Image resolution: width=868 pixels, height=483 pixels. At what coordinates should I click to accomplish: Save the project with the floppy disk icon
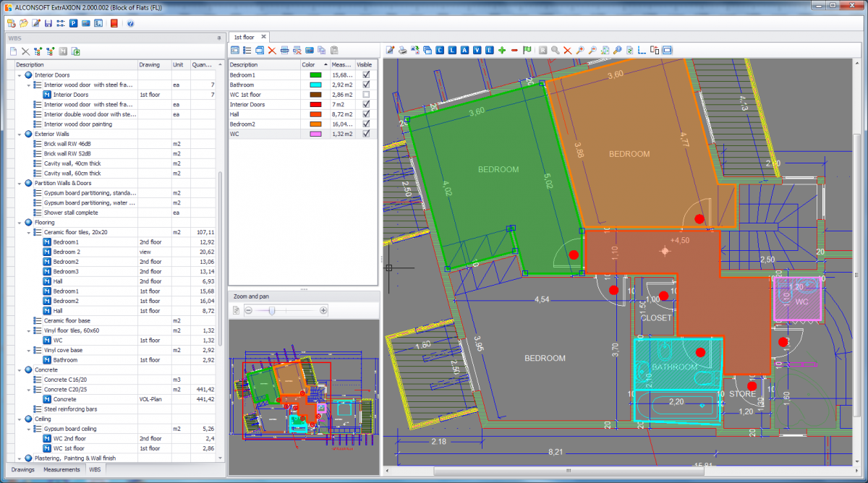point(48,24)
